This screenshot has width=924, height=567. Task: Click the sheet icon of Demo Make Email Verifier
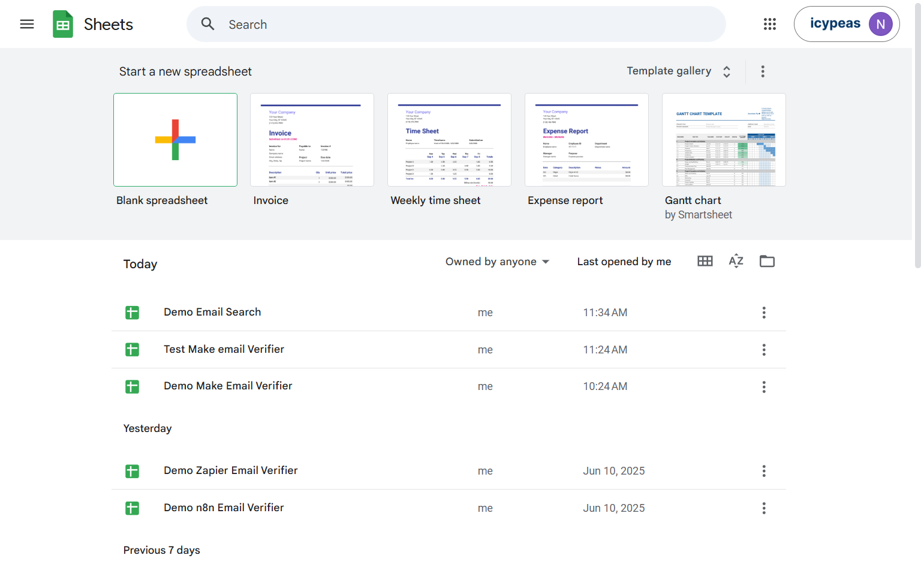pos(132,387)
